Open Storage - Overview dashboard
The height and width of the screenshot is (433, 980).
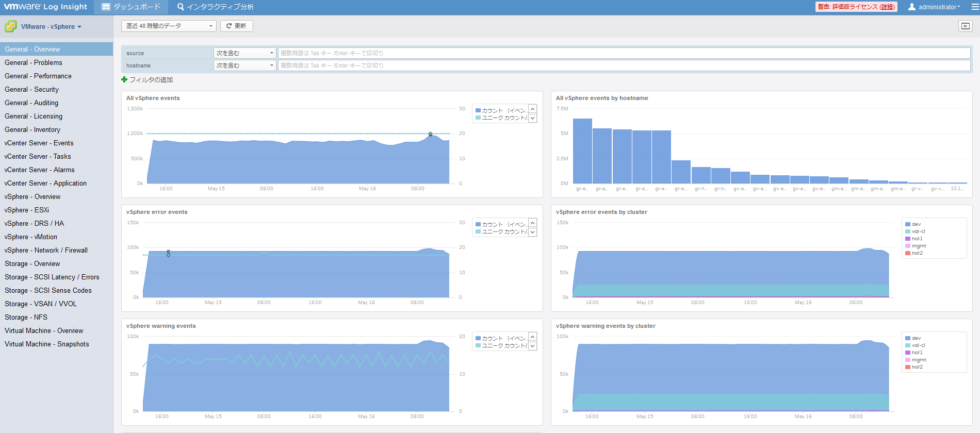57,263
